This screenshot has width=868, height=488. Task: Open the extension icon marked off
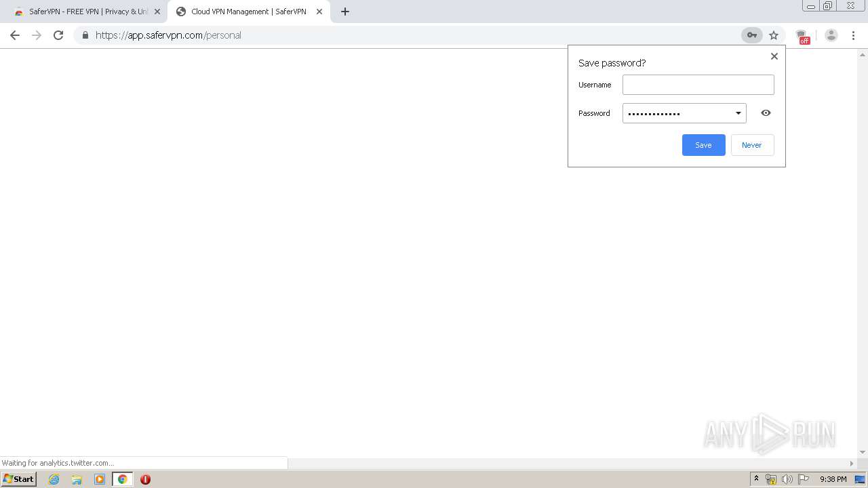(x=802, y=36)
